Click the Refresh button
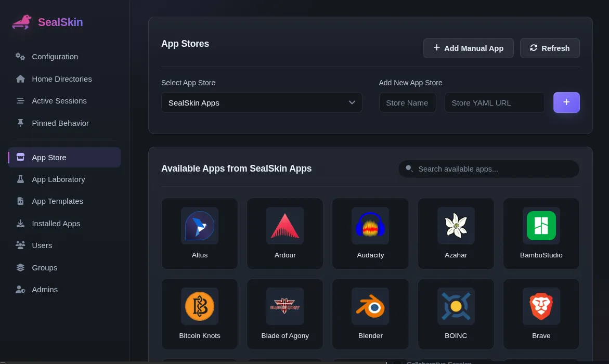 click(550, 48)
